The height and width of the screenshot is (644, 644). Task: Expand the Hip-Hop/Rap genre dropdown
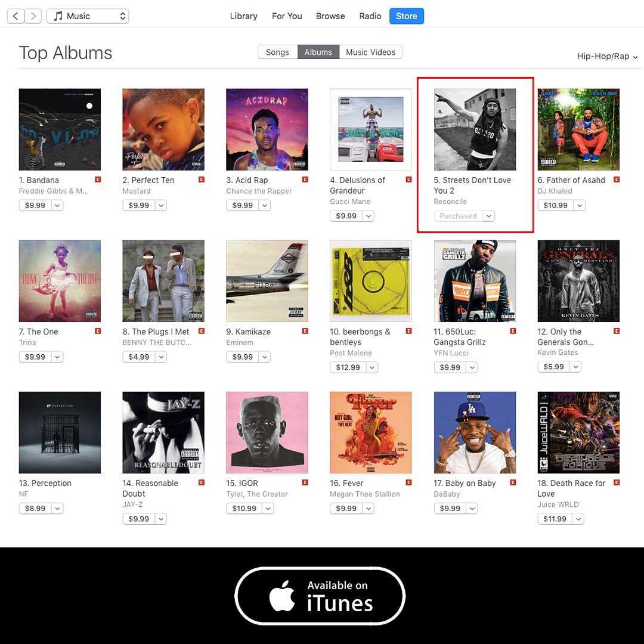pos(607,56)
